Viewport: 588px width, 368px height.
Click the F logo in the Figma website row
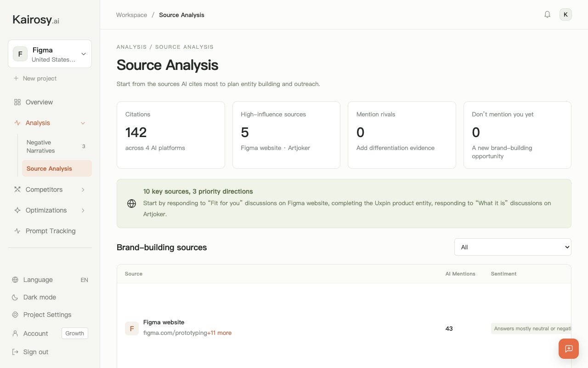(132, 328)
